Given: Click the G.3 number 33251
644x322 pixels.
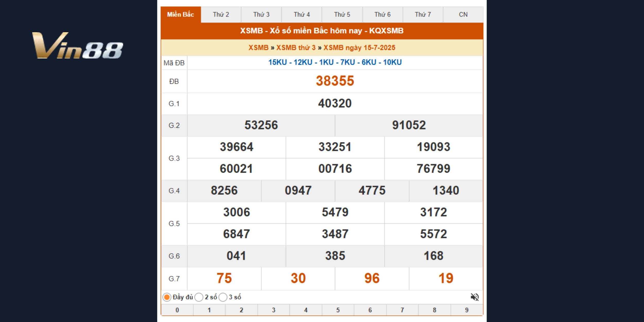Looking at the screenshot, I should pyautogui.click(x=335, y=147).
